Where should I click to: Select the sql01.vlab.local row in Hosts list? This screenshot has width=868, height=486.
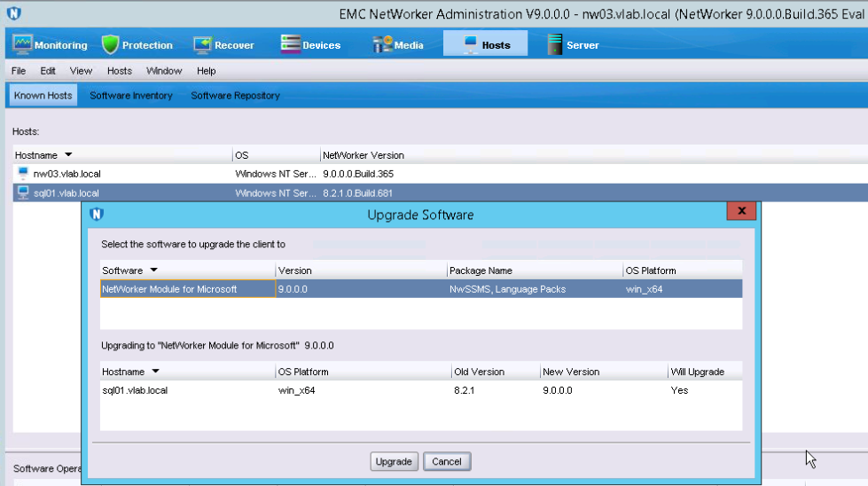(440, 192)
